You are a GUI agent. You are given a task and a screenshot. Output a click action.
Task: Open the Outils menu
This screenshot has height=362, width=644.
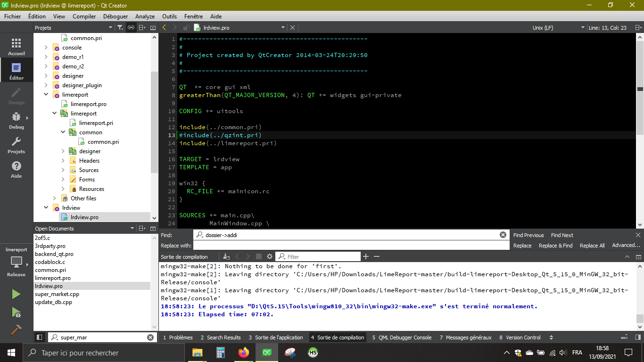[169, 16]
